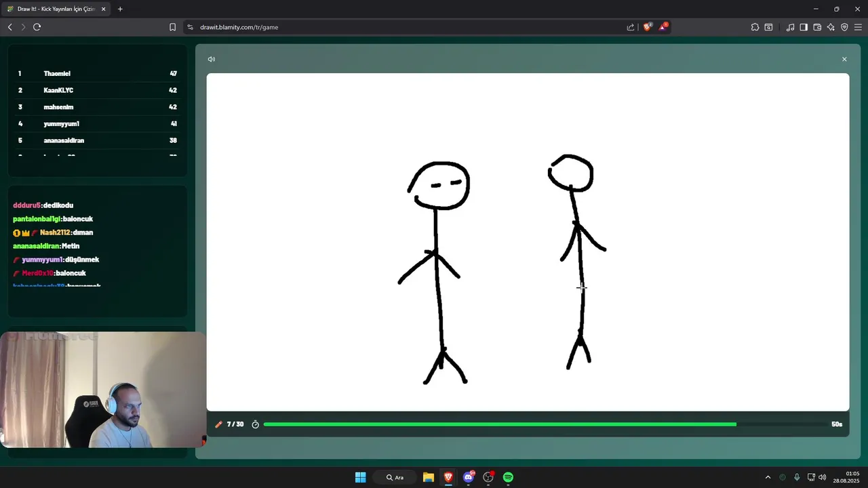
Task: Toggle the browser sidebar panel
Action: tap(804, 27)
